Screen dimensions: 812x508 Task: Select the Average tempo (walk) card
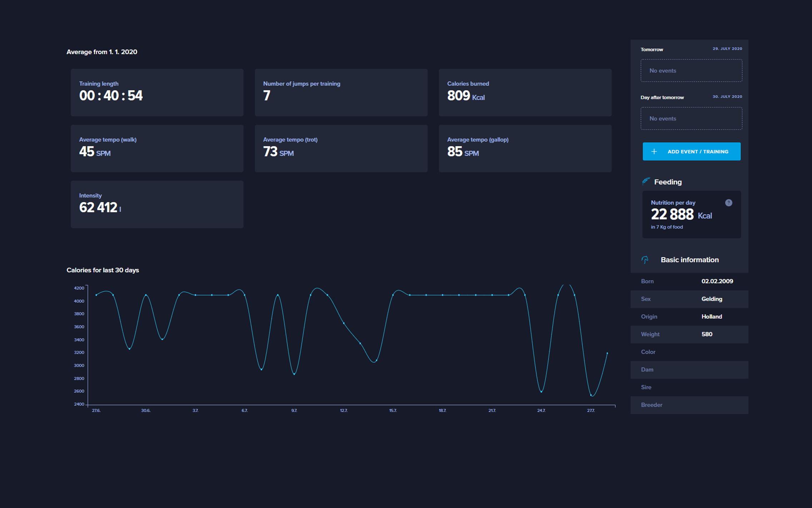pos(157,148)
